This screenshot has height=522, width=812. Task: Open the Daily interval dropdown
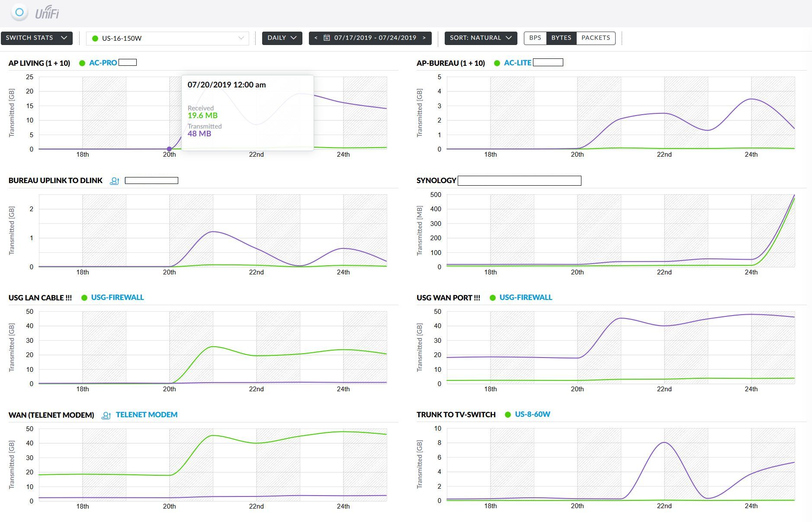(x=282, y=38)
